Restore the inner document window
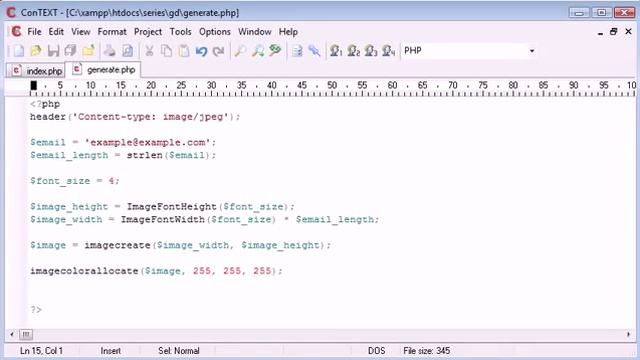The image size is (640, 360). [613, 32]
